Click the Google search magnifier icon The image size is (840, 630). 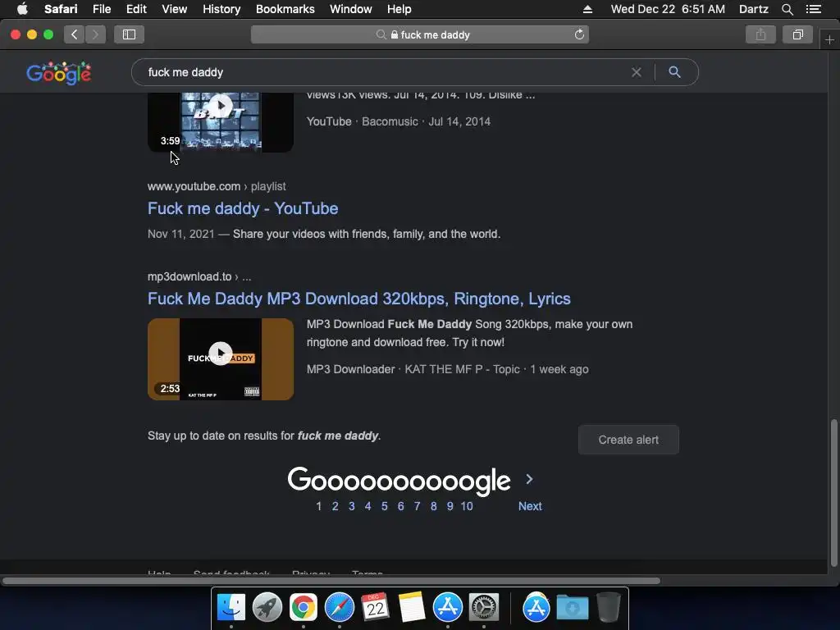tap(674, 72)
